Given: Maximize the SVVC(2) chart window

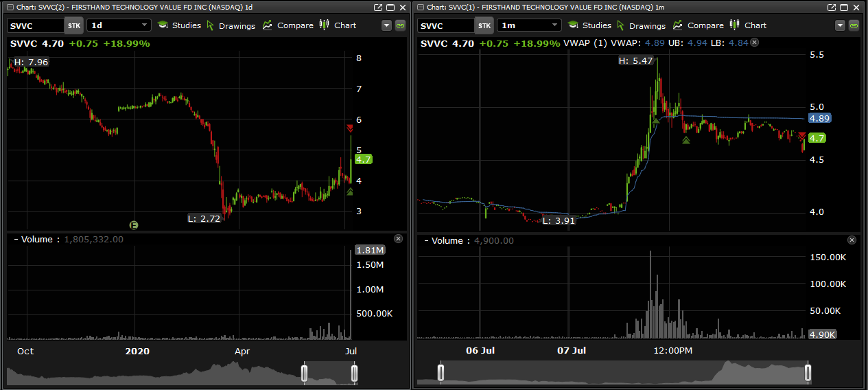Looking at the screenshot, I should click(x=390, y=7).
